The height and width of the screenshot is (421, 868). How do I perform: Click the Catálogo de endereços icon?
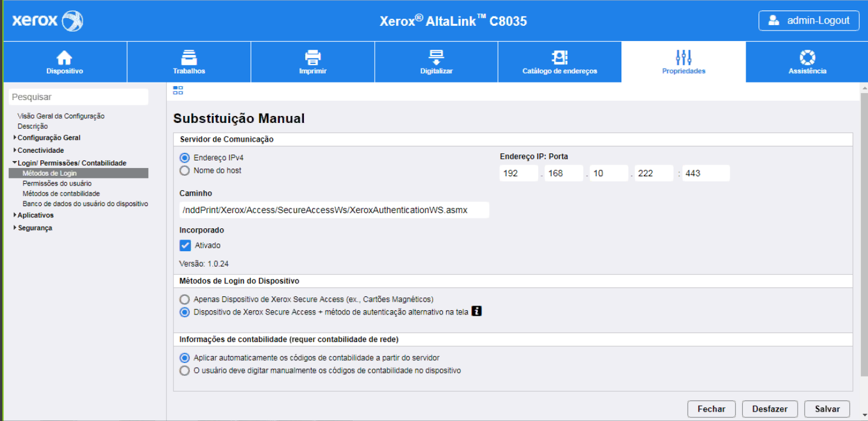[x=559, y=57]
